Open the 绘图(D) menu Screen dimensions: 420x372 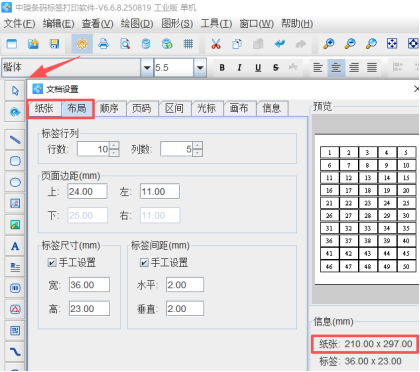pyautogui.click(x=137, y=24)
